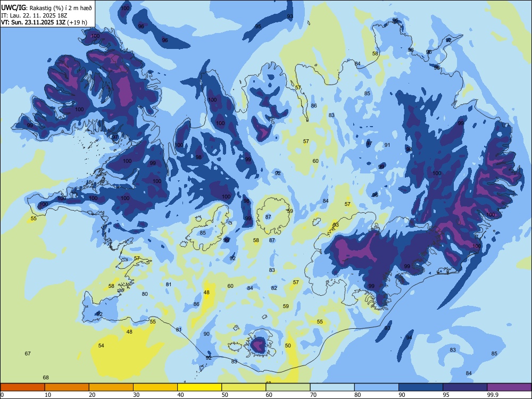Screen dimensions: 532x399
Task: Click the 70–80 pale blue legend swatch
Action: pos(332,387)
